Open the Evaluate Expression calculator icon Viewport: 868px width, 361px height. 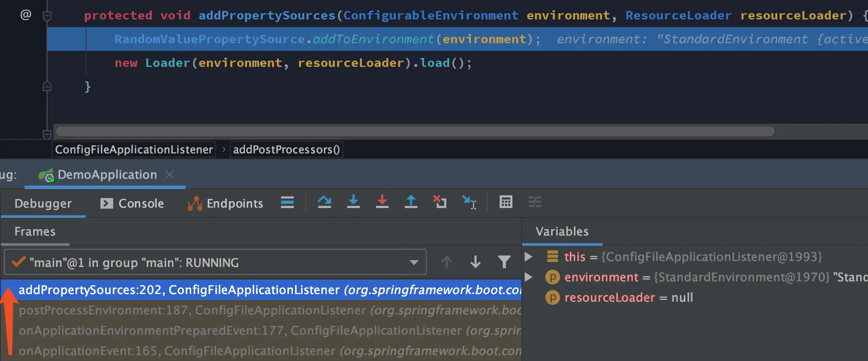click(506, 202)
